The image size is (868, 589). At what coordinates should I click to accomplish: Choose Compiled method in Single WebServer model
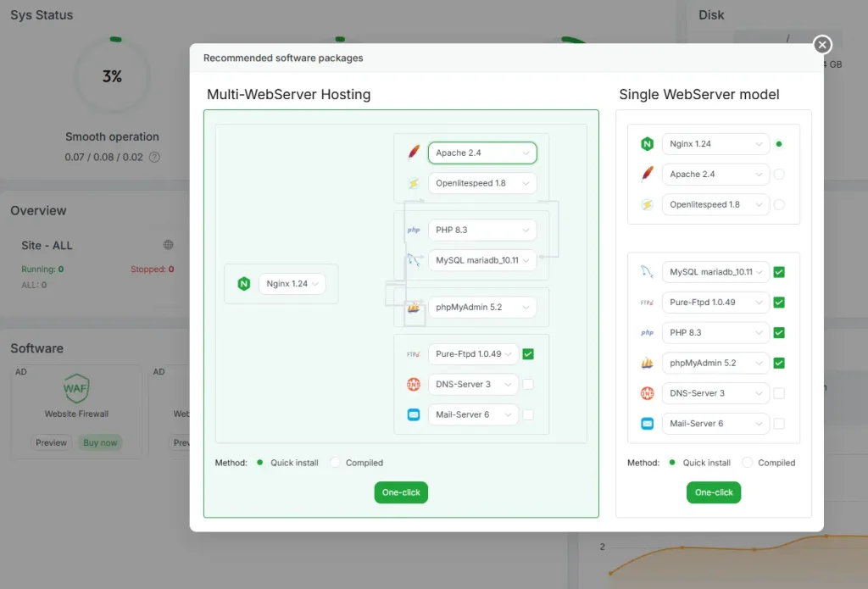748,462
